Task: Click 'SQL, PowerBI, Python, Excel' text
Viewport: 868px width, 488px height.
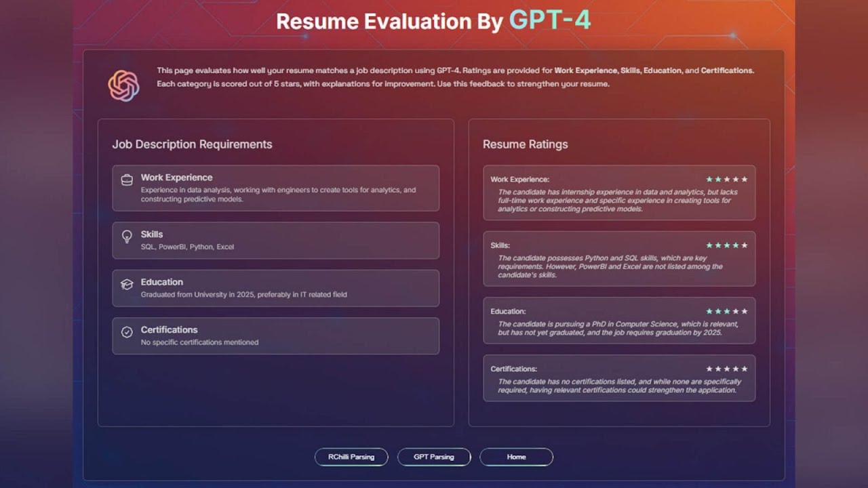Action: coord(187,247)
